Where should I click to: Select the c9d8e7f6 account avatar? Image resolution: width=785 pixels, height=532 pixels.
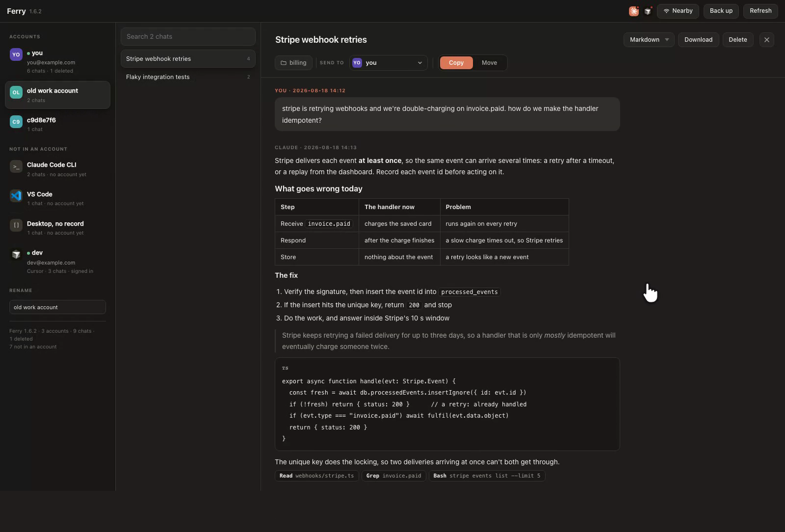(x=16, y=122)
